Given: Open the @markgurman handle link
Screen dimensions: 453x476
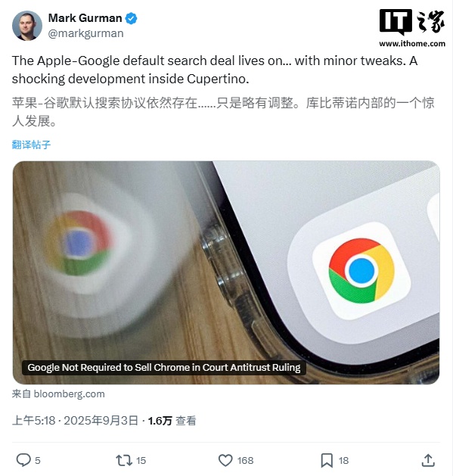Looking at the screenshot, I should [86, 33].
